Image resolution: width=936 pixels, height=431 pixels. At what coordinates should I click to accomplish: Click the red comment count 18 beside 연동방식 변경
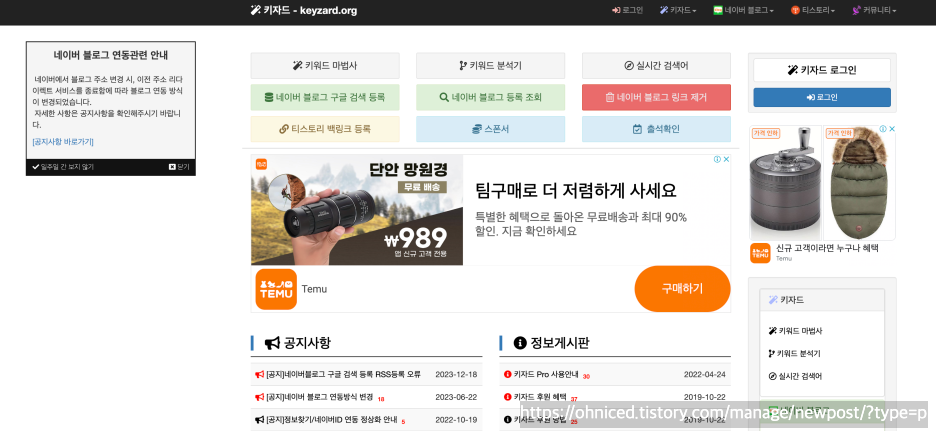[381, 399]
